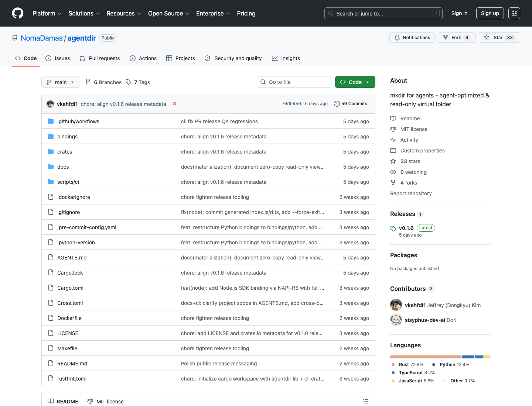Image resolution: width=532 pixels, height=406 pixels.
Task: Click the book icon next to Readme
Action: point(393,118)
